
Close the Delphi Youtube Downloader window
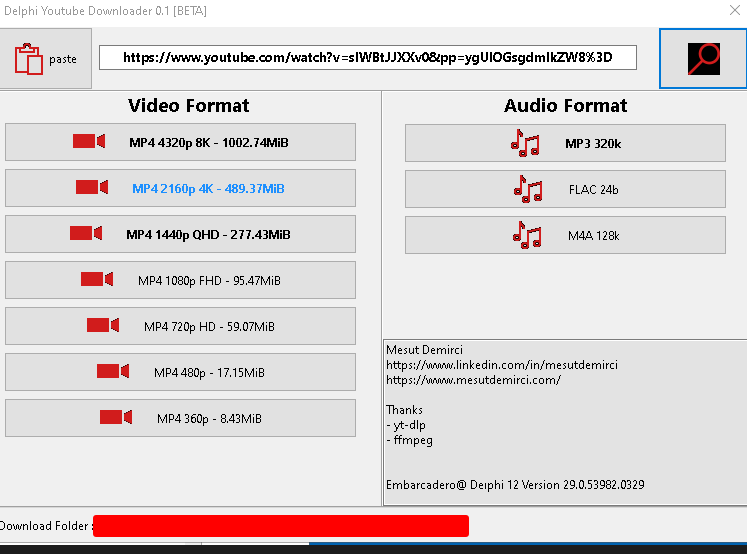click(733, 11)
